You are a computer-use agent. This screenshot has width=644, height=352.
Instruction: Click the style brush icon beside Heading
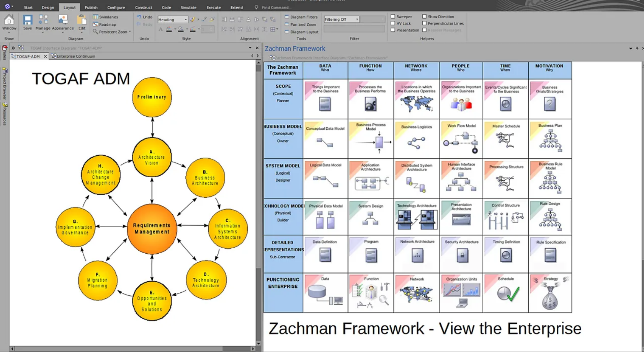(x=192, y=19)
